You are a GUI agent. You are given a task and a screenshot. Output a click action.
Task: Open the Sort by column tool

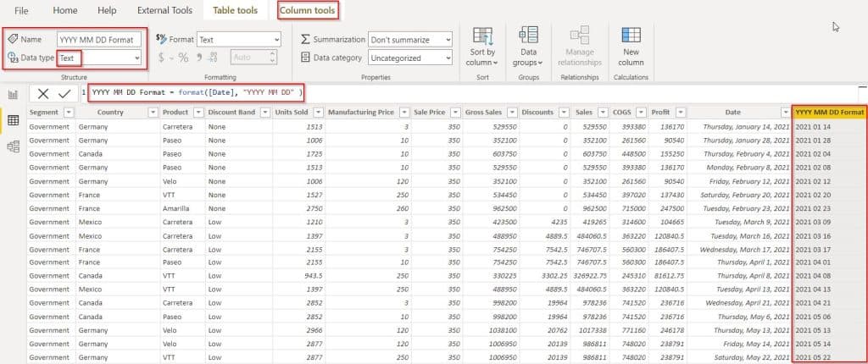tap(482, 47)
